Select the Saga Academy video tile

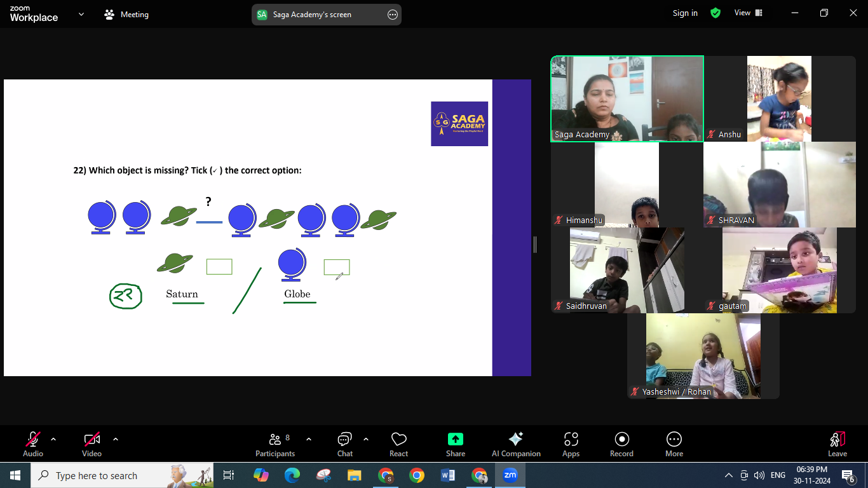(627, 98)
